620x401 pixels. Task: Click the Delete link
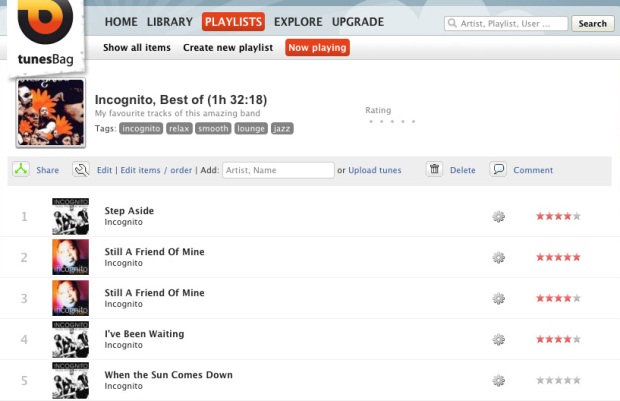462,170
